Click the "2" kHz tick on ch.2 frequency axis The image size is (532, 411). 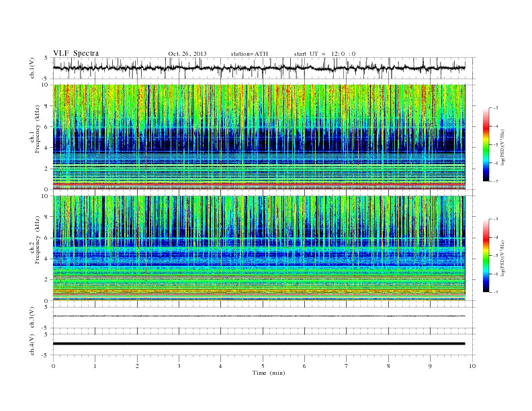click(46, 280)
